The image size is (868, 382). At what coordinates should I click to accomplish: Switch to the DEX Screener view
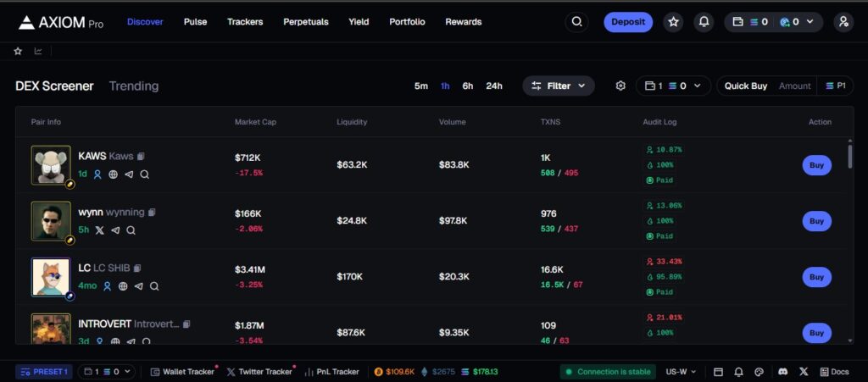(x=55, y=86)
